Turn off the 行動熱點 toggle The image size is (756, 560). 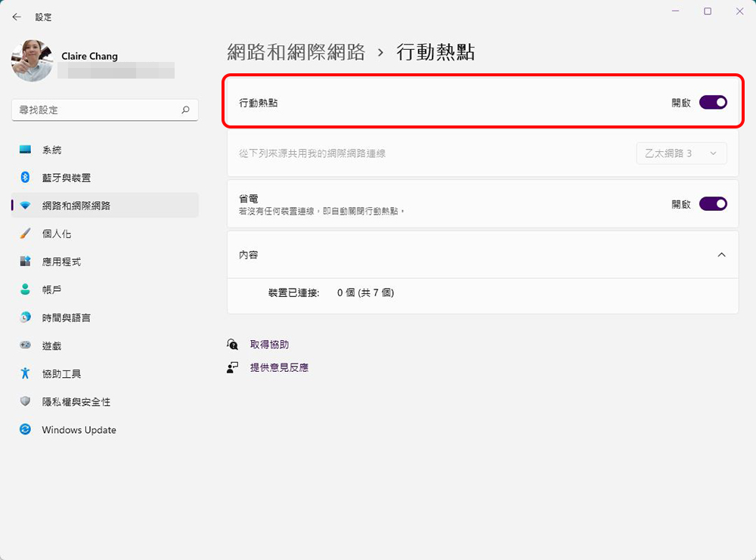(x=713, y=102)
